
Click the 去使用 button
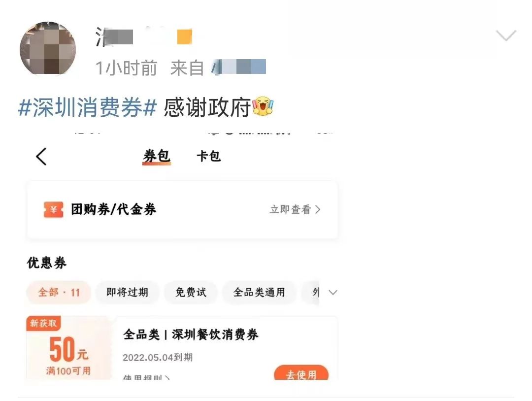point(301,373)
